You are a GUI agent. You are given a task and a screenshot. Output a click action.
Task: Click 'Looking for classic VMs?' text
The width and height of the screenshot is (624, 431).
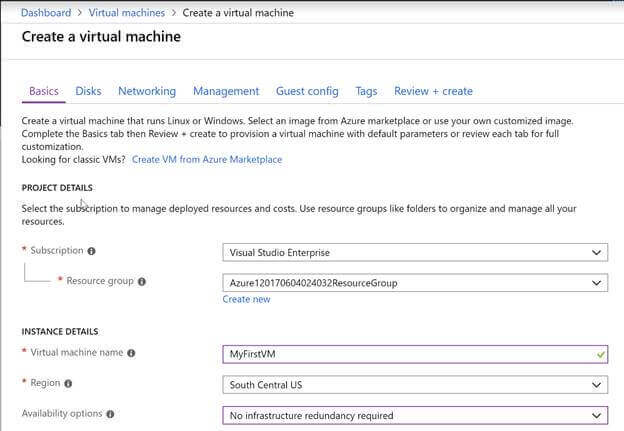click(73, 160)
